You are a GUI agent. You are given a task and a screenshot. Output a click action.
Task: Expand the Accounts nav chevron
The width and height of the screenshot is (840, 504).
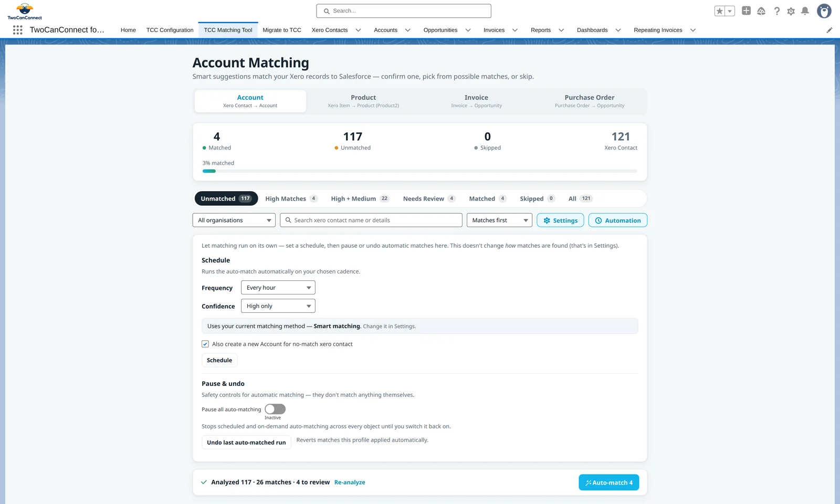click(x=408, y=30)
